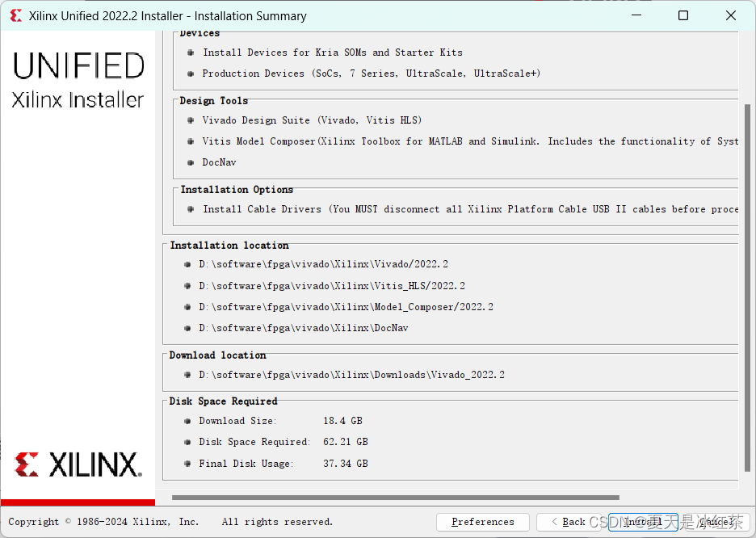The image size is (756, 538).
Task: Click the 'Disk Space Required' group heading
Action: click(x=223, y=401)
